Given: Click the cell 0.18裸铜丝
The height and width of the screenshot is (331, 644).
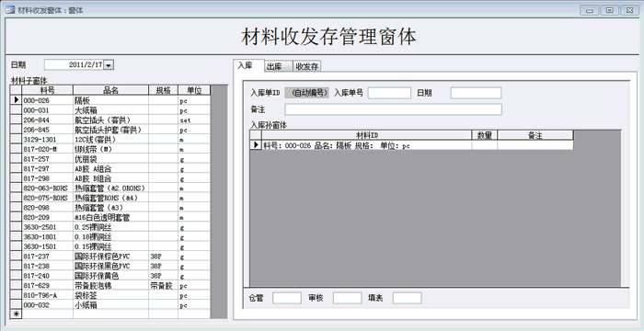Looking at the screenshot, I should (x=111, y=237).
